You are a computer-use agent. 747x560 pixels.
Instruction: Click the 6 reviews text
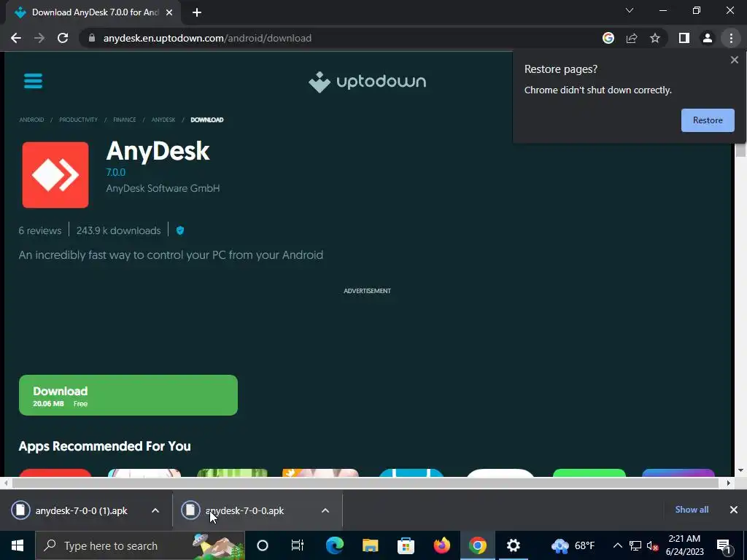pyautogui.click(x=40, y=230)
